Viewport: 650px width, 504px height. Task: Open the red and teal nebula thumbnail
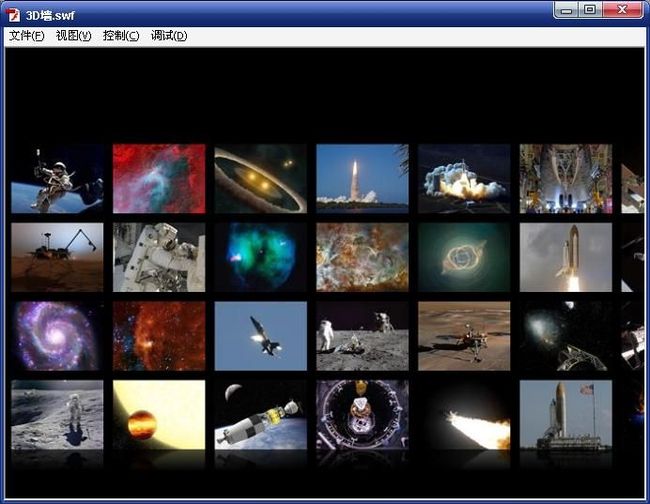click(159, 179)
